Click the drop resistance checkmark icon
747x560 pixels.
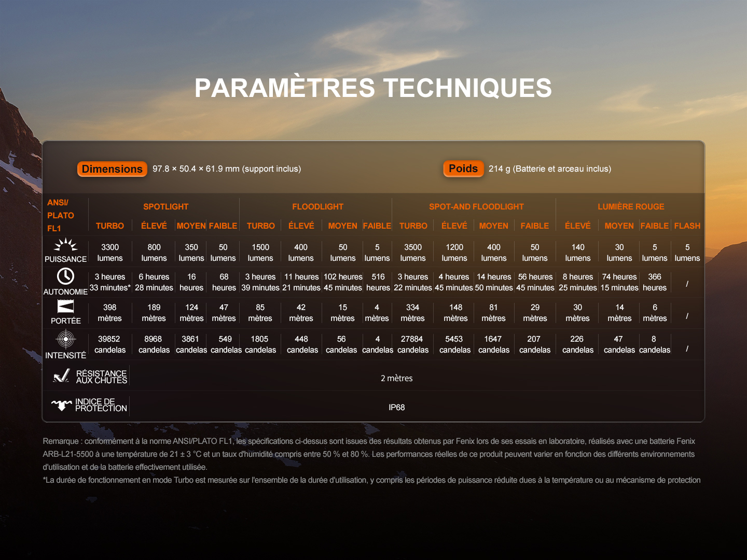(x=62, y=375)
